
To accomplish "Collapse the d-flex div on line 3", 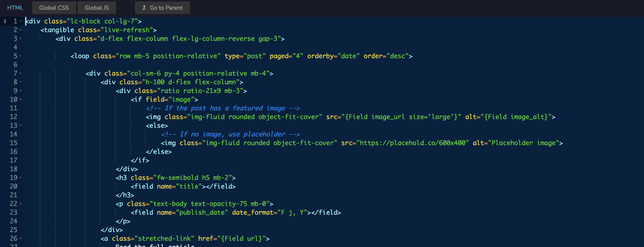I will (21, 39).
